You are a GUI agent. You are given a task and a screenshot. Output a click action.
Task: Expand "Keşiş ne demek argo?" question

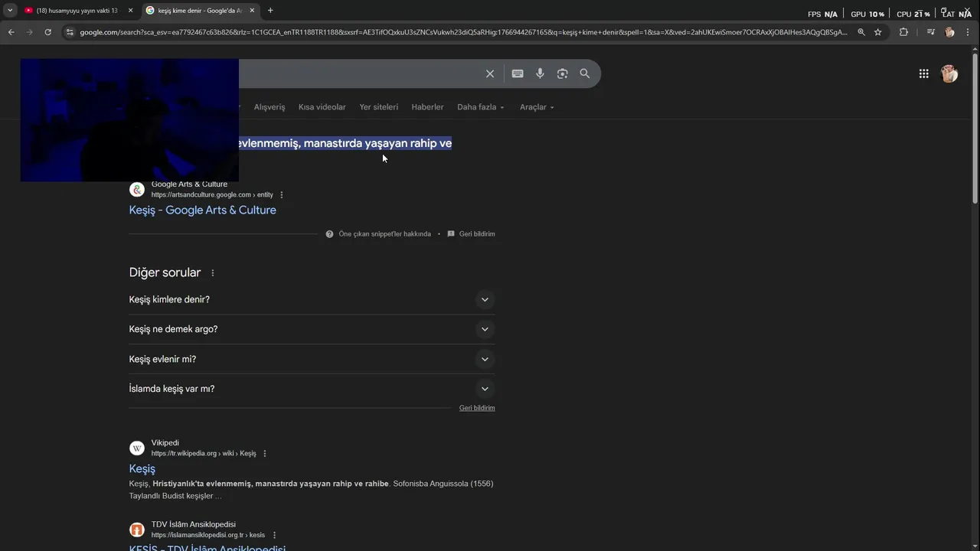point(312,329)
